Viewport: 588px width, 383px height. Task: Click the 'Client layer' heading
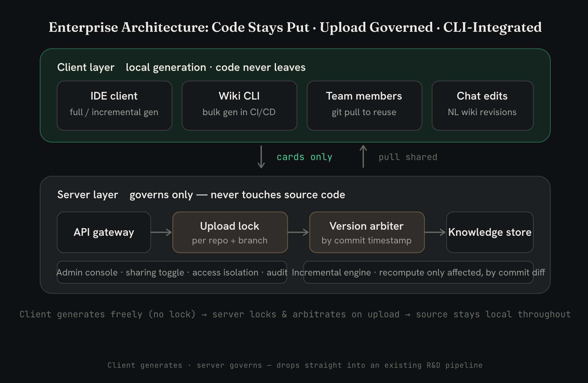tap(86, 67)
